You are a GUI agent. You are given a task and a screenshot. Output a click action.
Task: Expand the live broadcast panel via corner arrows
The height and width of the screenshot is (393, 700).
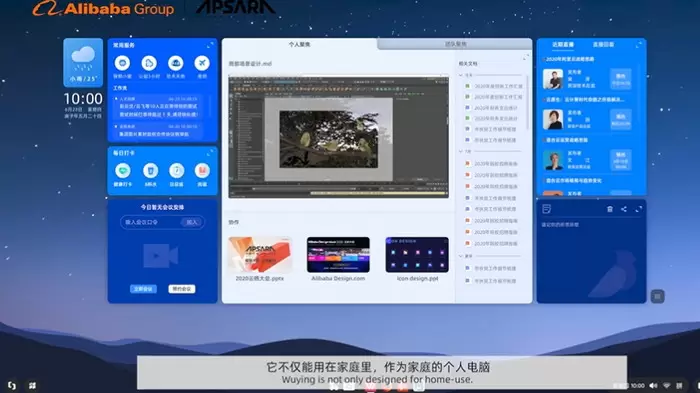point(639,45)
